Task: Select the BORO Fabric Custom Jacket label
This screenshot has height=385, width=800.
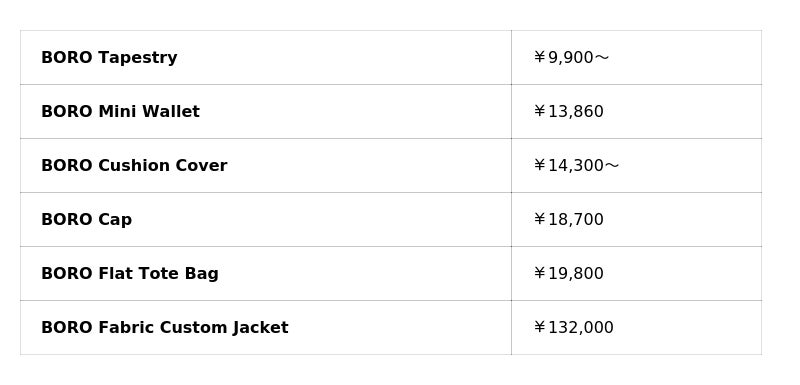Action: 165,328
